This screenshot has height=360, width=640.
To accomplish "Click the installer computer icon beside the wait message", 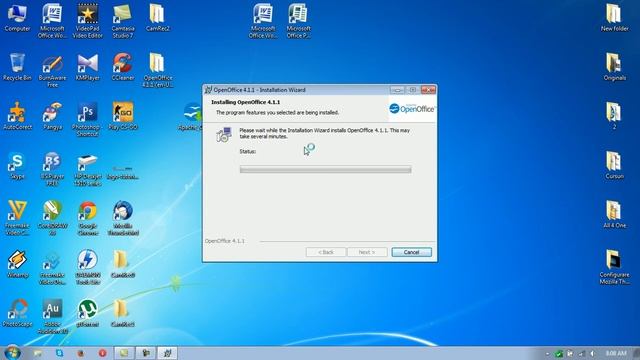I will 224,134.
